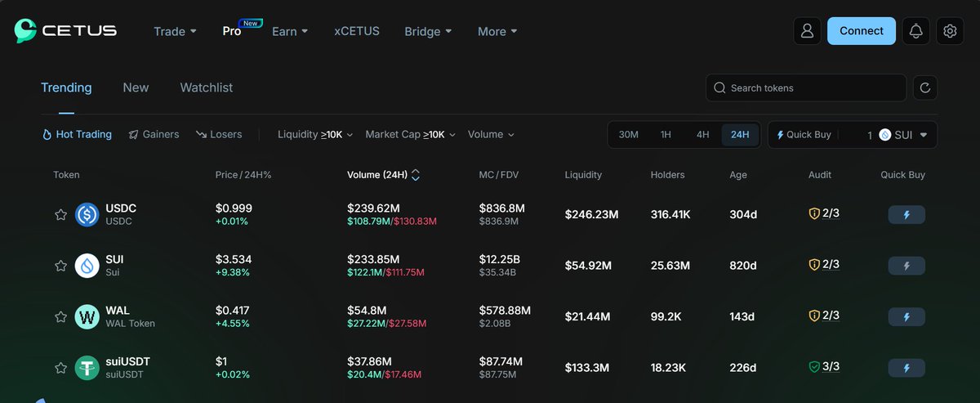
Task: Select Hot Trading filter
Action: tap(77, 134)
